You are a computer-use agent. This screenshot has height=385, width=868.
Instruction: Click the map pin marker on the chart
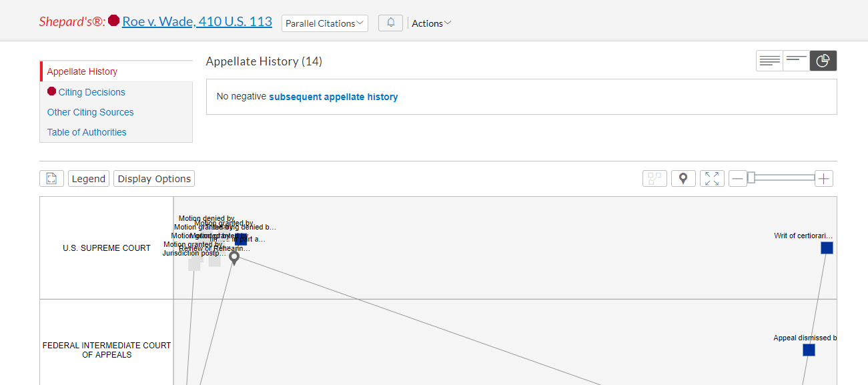point(234,258)
